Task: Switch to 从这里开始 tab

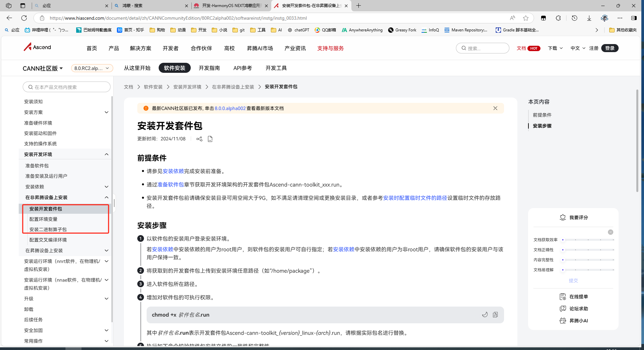Action: pos(137,68)
